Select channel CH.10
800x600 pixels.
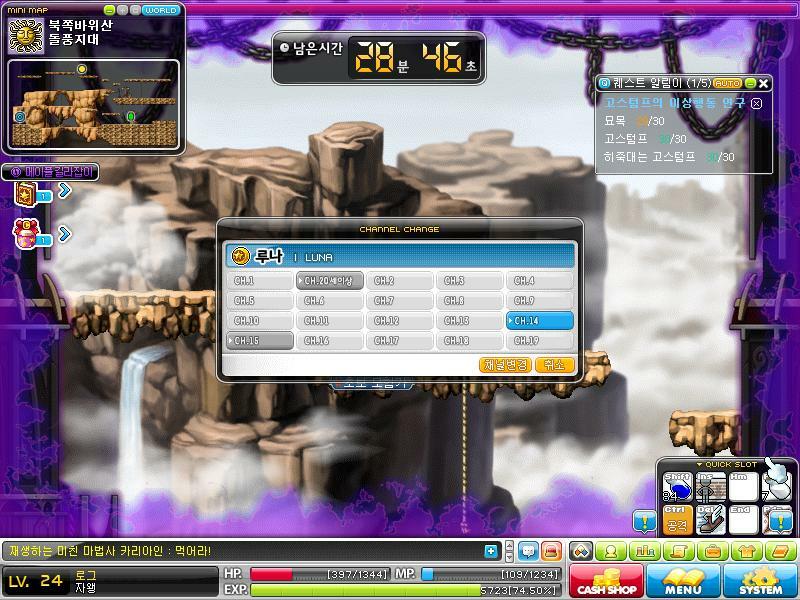pyautogui.click(x=260, y=320)
